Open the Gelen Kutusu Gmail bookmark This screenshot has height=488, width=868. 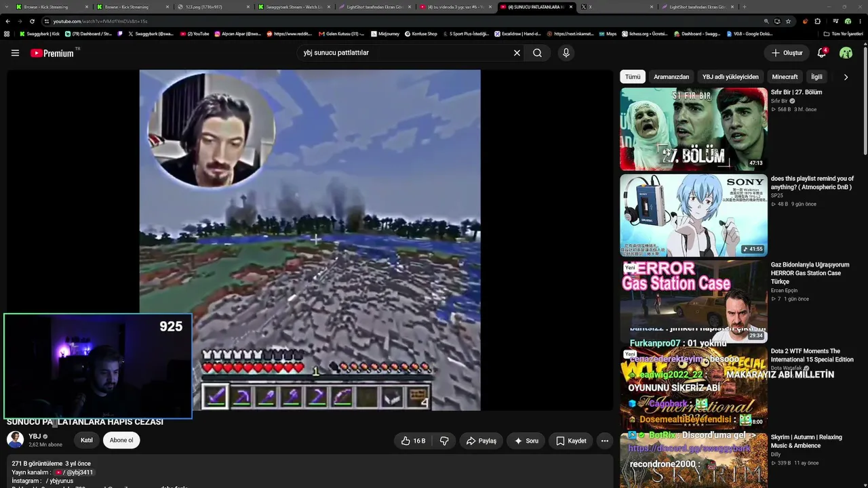[342, 33]
